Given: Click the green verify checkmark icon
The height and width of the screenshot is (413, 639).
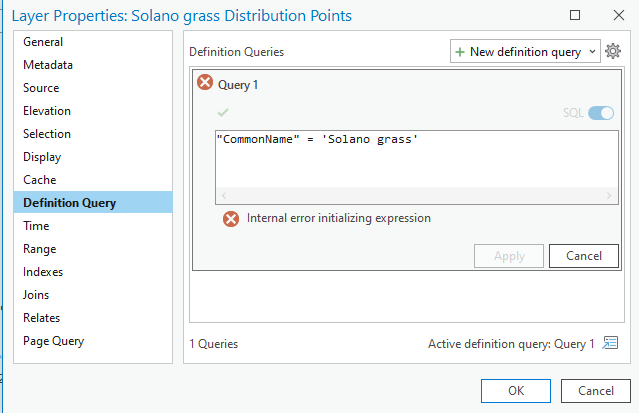Looking at the screenshot, I should [222, 113].
